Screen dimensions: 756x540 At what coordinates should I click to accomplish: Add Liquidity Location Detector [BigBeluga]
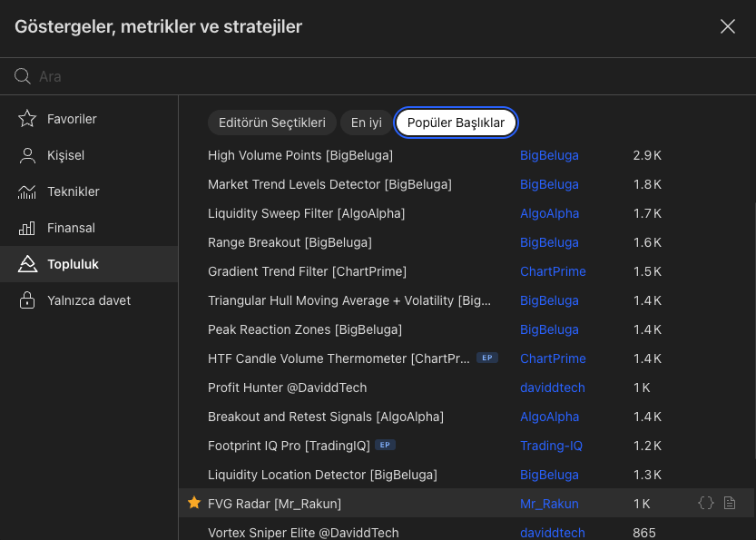322,475
